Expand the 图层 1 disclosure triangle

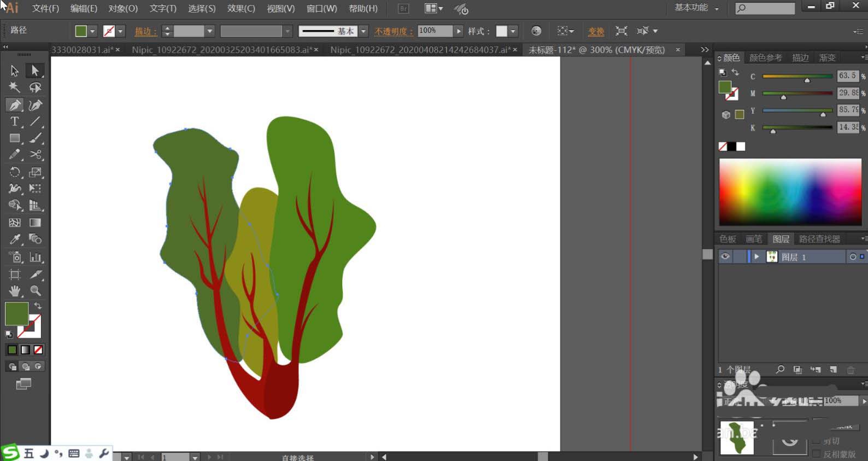point(756,256)
